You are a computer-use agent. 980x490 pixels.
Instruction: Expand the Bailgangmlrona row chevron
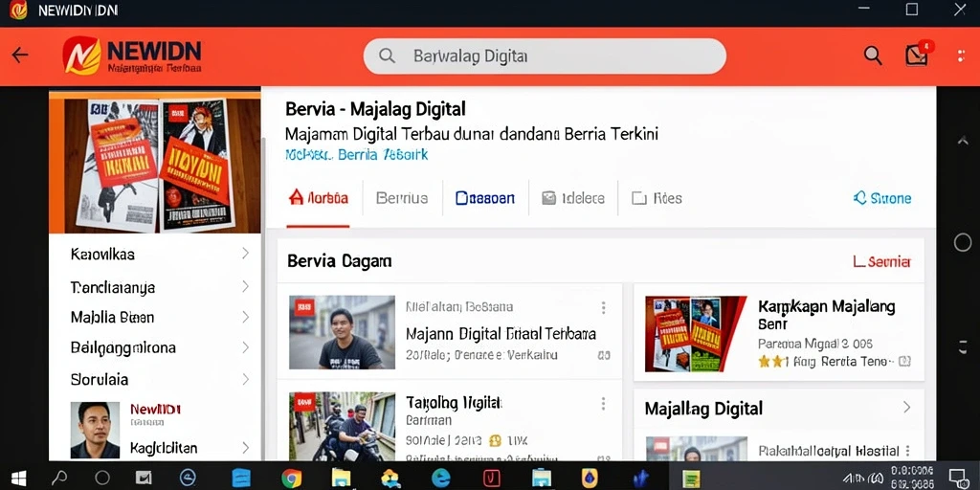[x=245, y=347]
